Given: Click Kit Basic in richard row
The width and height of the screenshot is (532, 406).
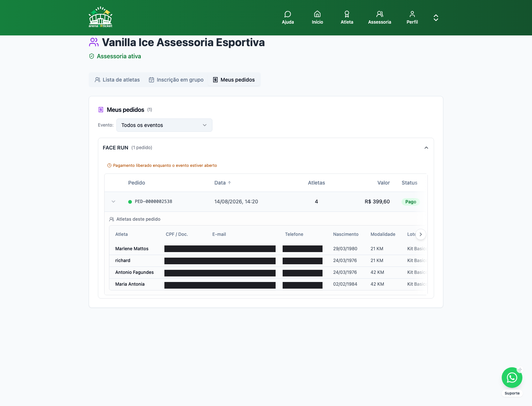Looking at the screenshot, I should tap(417, 261).
